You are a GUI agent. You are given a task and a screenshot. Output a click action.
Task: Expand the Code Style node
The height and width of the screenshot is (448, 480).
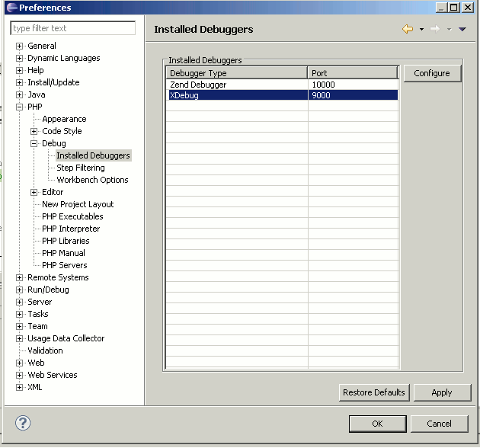(34, 131)
